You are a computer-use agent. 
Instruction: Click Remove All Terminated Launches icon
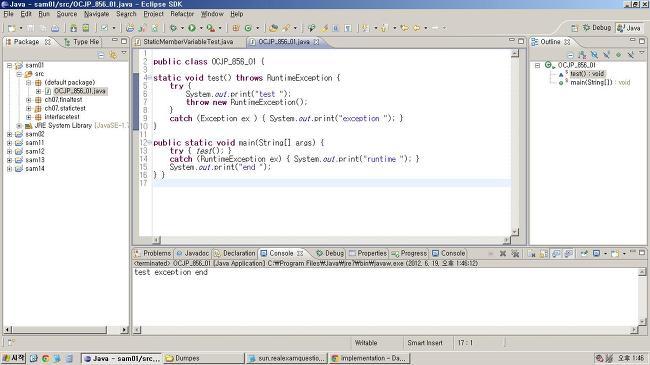click(x=515, y=253)
